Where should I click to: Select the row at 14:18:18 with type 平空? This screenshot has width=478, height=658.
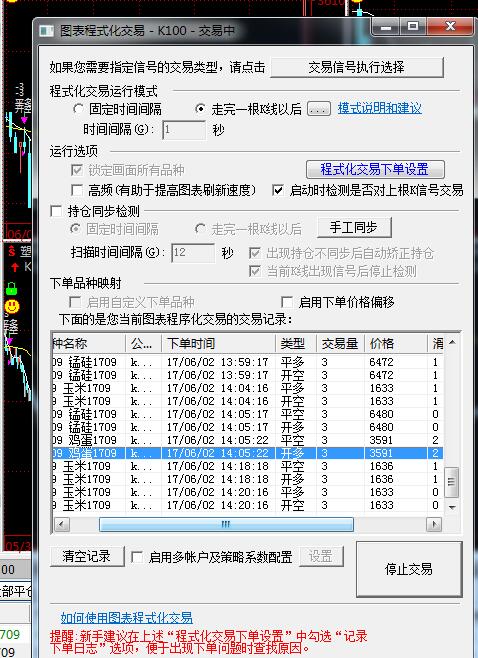pyautogui.click(x=248, y=466)
